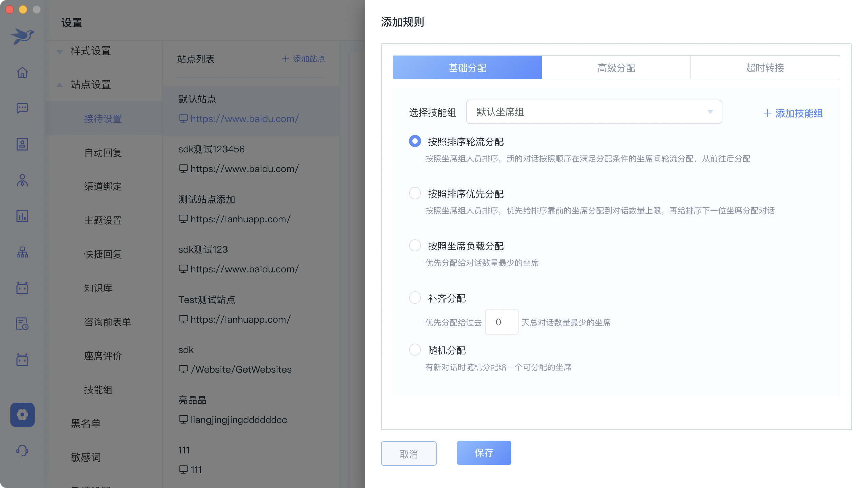Open the headset support icon

tap(22, 450)
